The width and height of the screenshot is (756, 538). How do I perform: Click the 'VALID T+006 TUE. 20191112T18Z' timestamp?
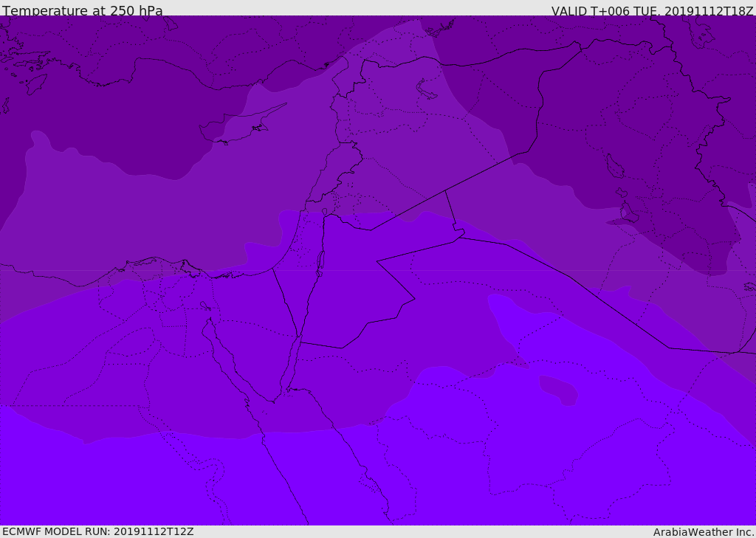tap(653, 10)
